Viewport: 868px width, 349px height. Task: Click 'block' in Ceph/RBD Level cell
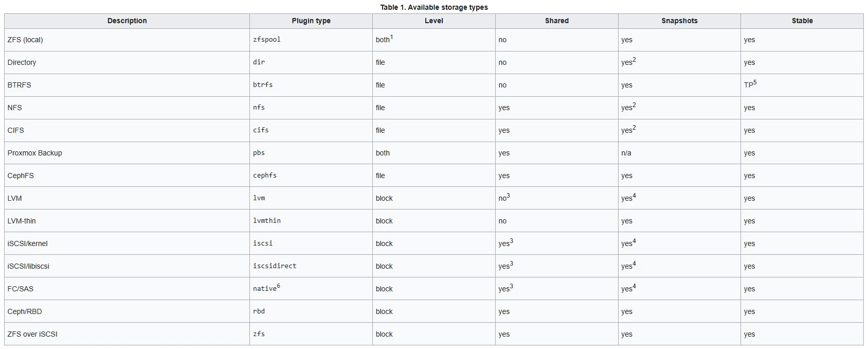384,311
